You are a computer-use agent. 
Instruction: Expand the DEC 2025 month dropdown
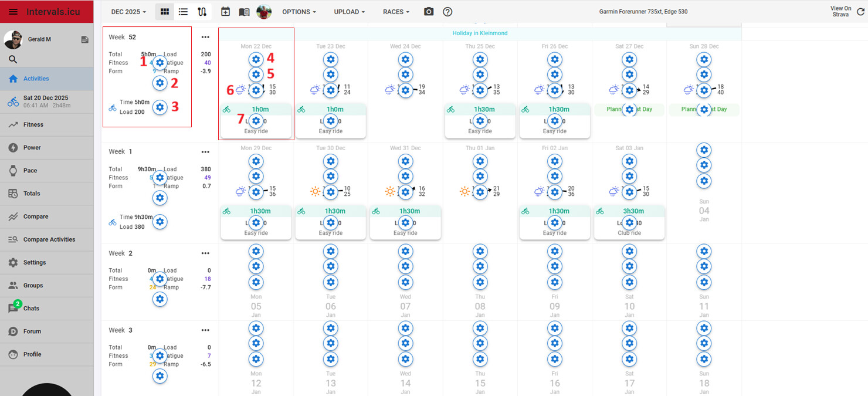click(128, 12)
